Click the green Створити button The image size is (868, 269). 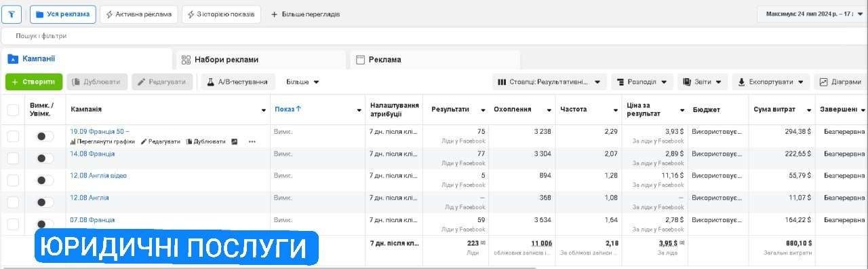(34, 82)
